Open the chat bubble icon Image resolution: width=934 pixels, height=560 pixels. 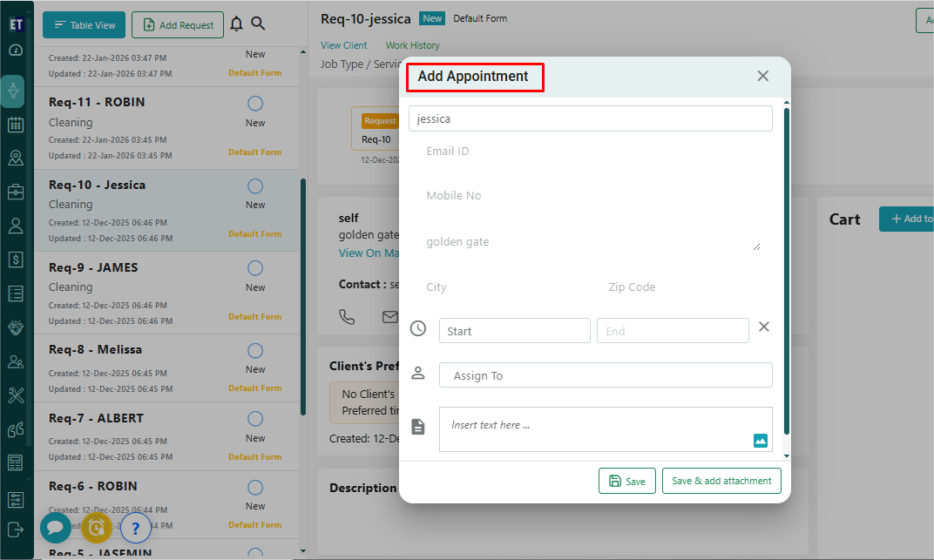tap(55, 527)
